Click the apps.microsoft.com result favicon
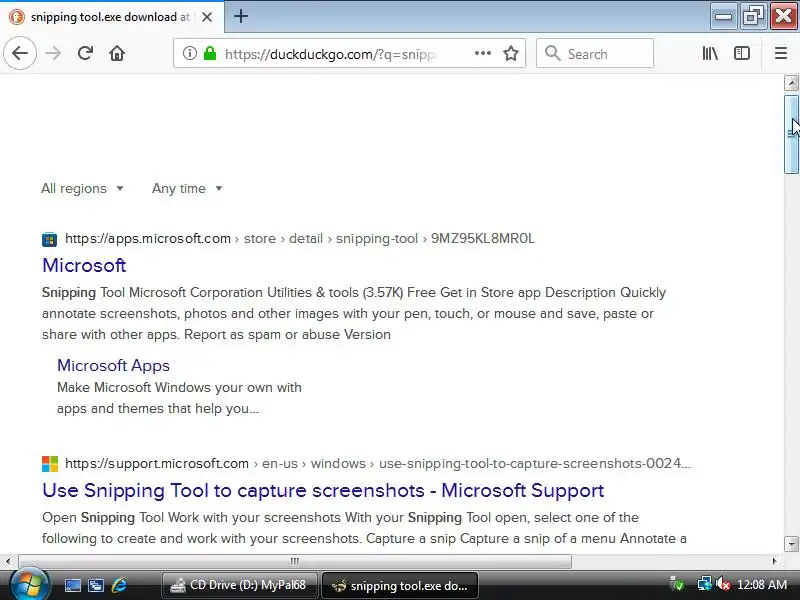This screenshot has height=600, width=800. pyautogui.click(x=49, y=239)
